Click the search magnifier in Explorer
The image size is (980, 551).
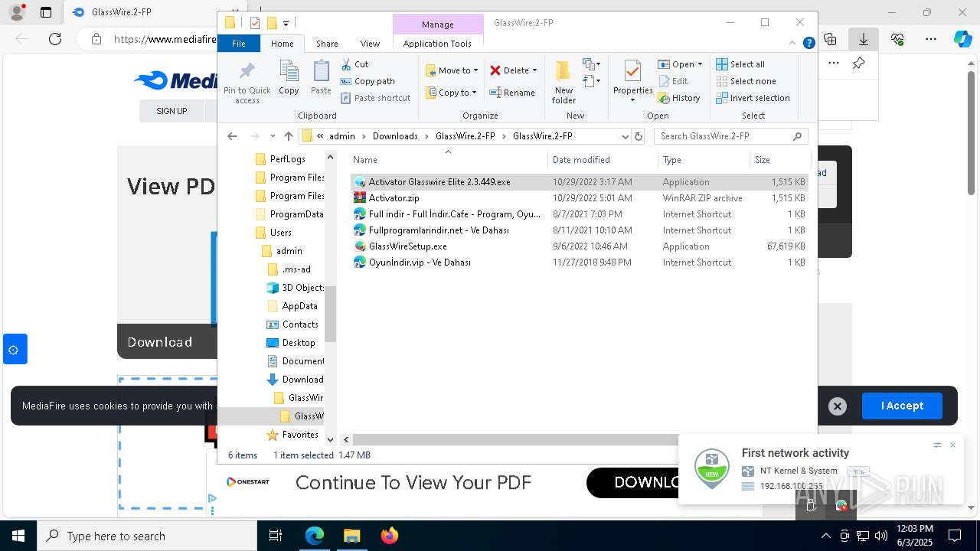(x=797, y=136)
